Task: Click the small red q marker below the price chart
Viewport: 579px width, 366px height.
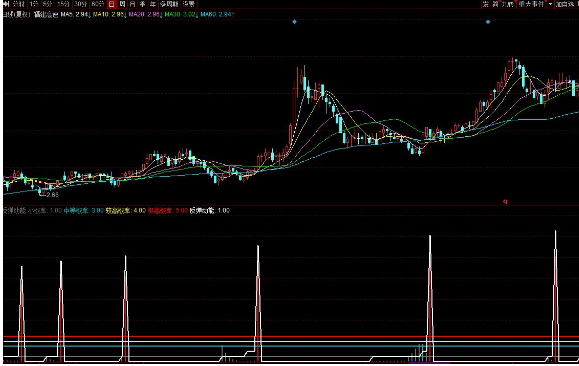Action: coord(505,202)
